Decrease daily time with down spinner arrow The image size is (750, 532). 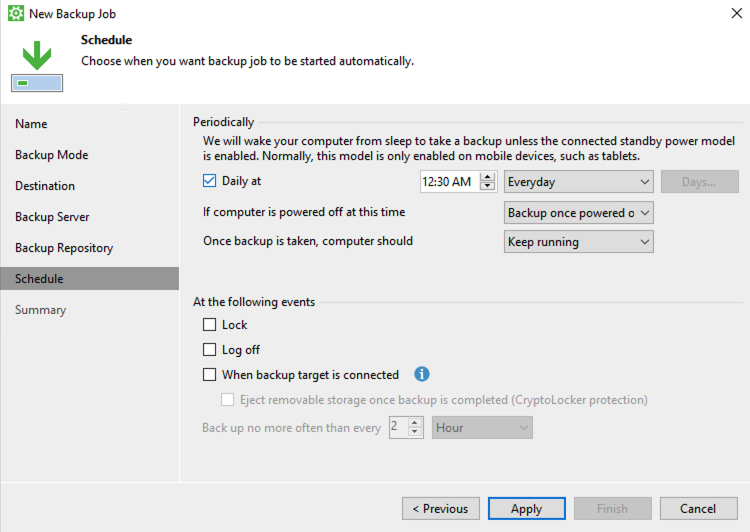pyautogui.click(x=487, y=187)
